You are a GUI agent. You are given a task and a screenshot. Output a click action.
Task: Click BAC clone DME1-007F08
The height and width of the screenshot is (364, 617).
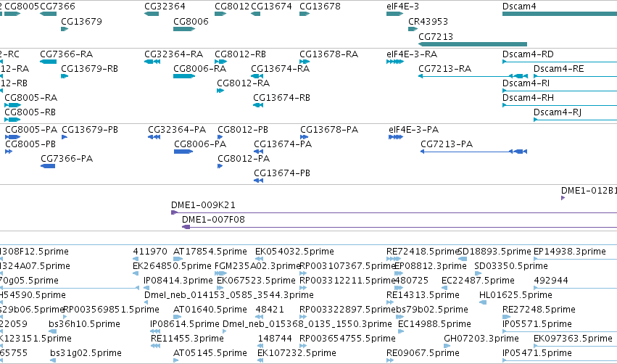(x=213, y=220)
